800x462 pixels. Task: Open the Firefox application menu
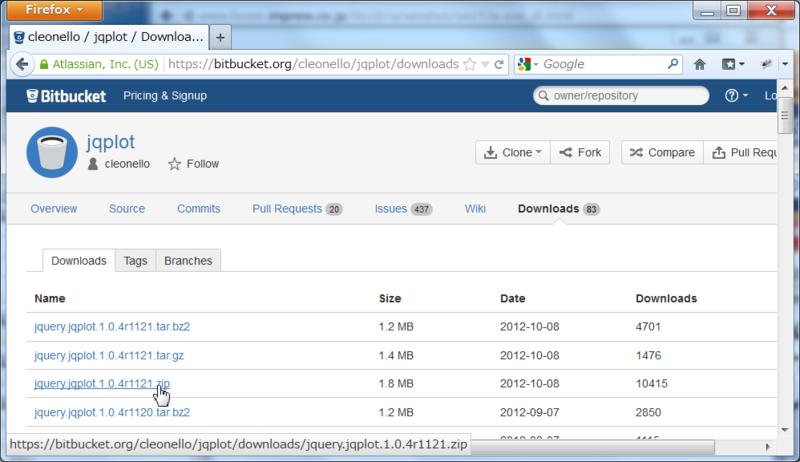(x=54, y=10)
